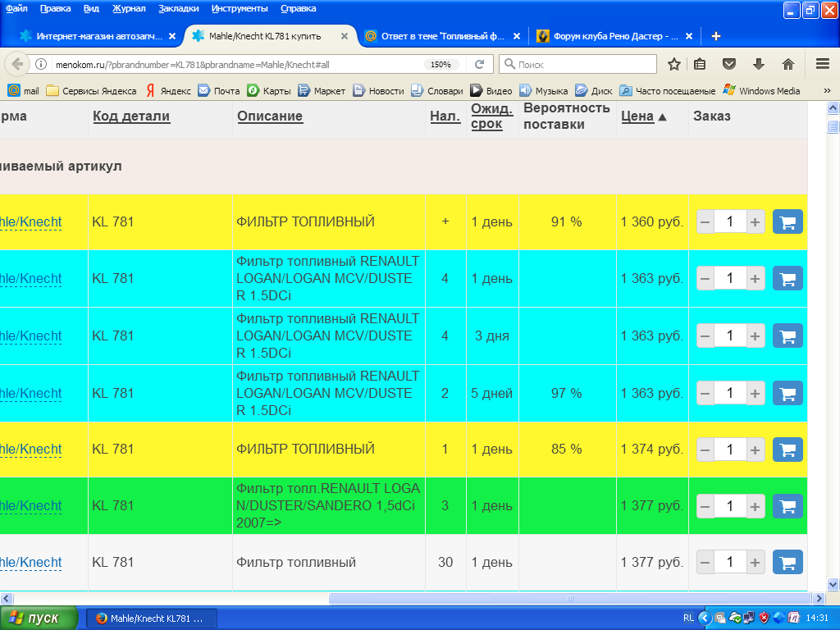The width and height of the screenshot is (840, 630).
Task: Add the SANDERO 1,5dCi filter to cart
Action: 787,505
